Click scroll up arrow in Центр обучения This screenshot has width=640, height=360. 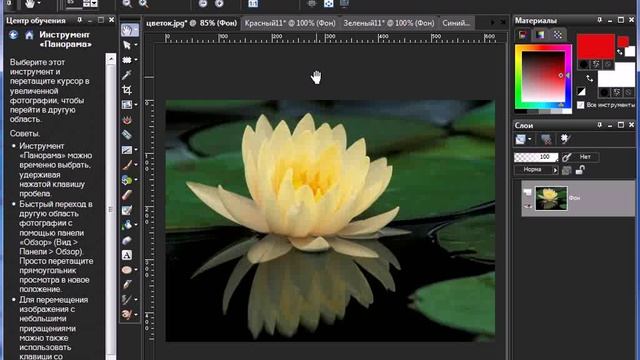(111, 59)
